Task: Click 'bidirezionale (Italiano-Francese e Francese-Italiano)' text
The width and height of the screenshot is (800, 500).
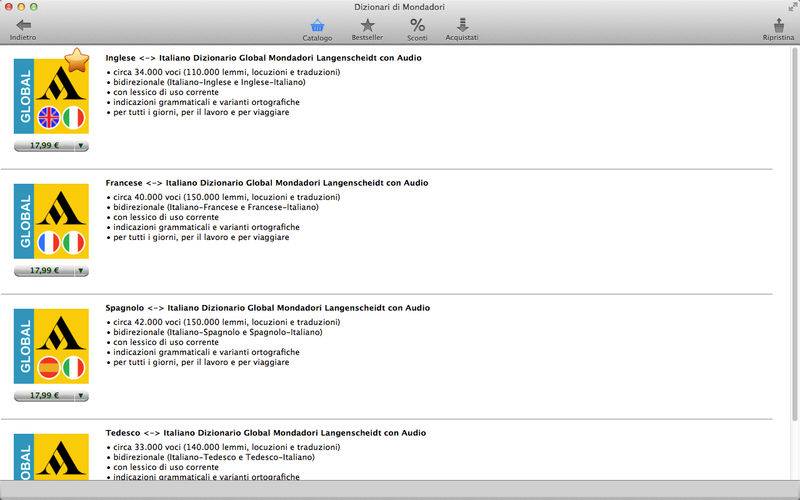Action: pos(213,207)
